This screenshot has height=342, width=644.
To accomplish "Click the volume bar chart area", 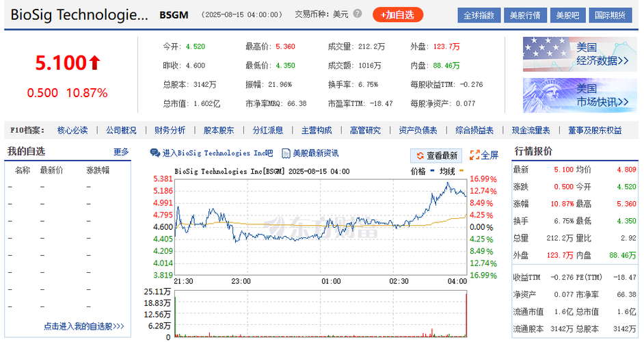I will point(321,314).
